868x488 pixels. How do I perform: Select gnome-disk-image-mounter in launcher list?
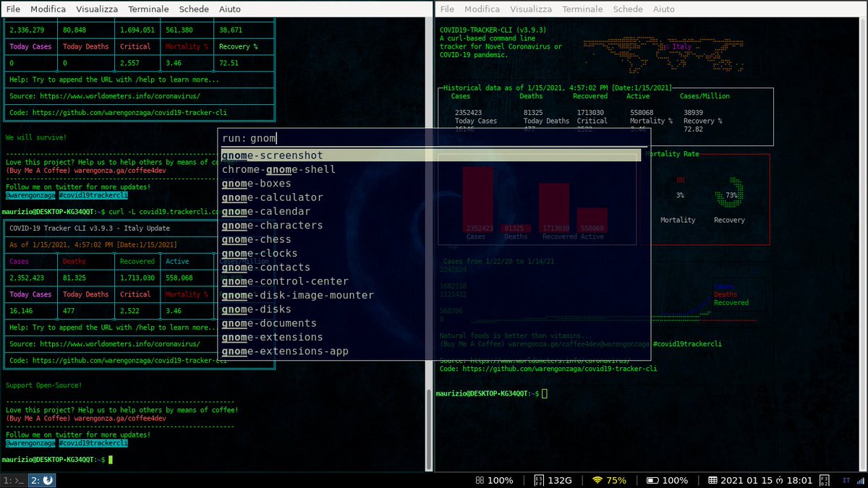430,295
